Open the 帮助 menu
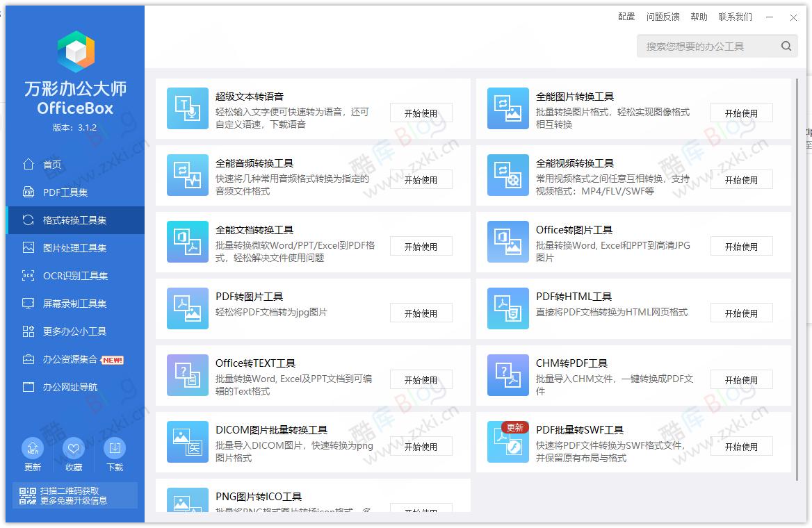 (x=699, y=17)
